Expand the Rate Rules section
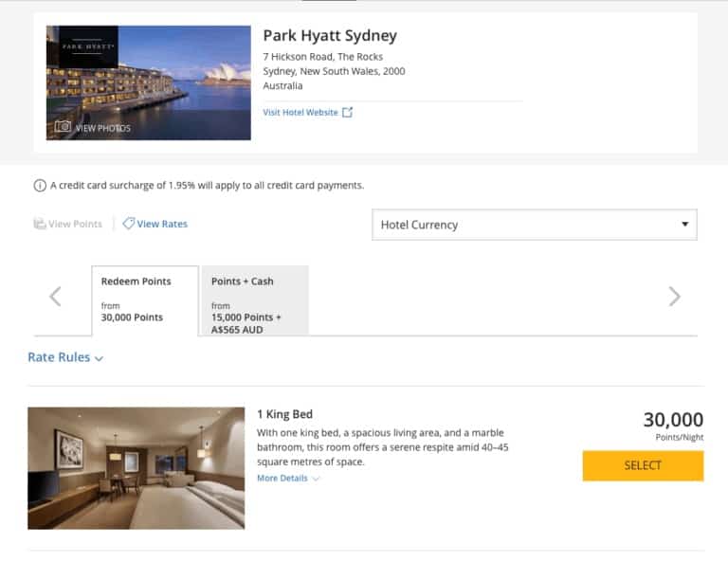 (x=65, y=357)
